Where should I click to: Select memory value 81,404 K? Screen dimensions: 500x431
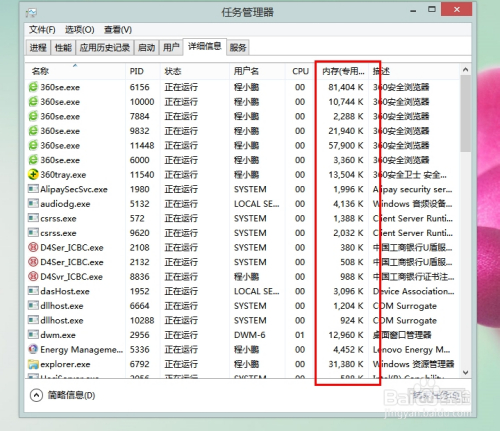pyautogui.click(x=346, y=87)
